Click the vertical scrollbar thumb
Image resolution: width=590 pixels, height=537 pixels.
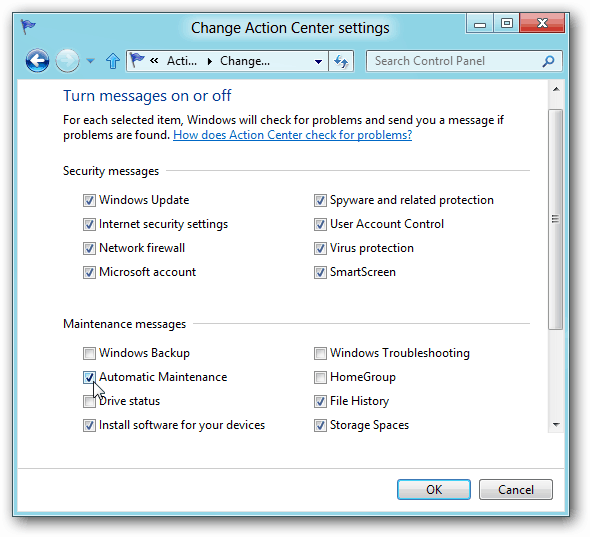(x=555, y=219)
